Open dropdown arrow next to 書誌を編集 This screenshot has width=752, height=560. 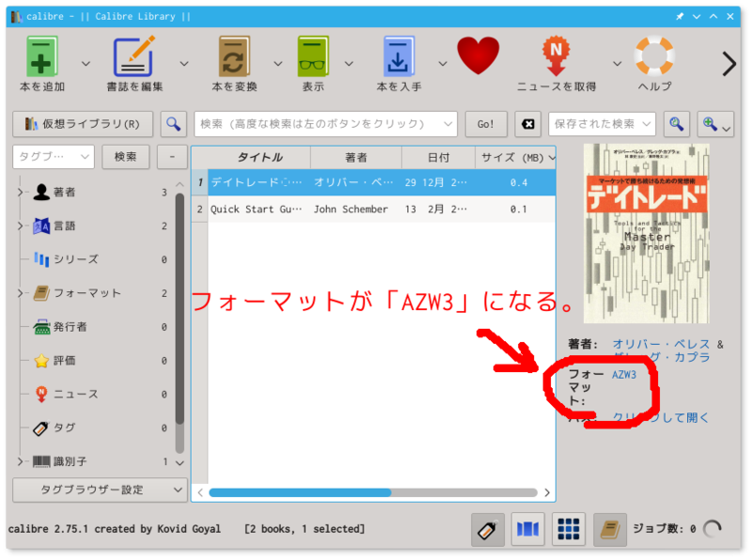tap(183, 63)
